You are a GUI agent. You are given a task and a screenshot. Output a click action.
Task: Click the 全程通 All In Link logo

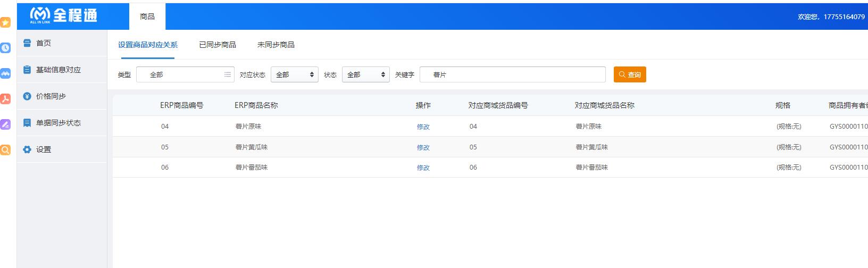click(64, 15)
